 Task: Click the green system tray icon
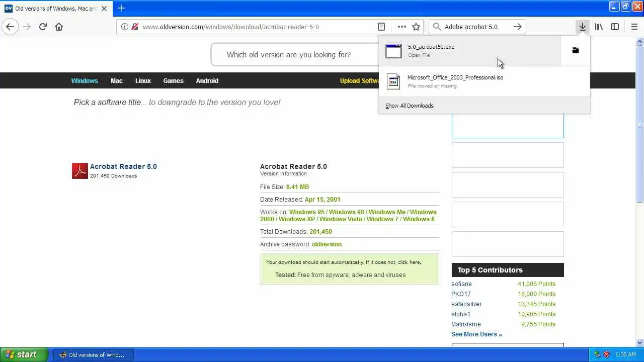click(x=597, y=354)
